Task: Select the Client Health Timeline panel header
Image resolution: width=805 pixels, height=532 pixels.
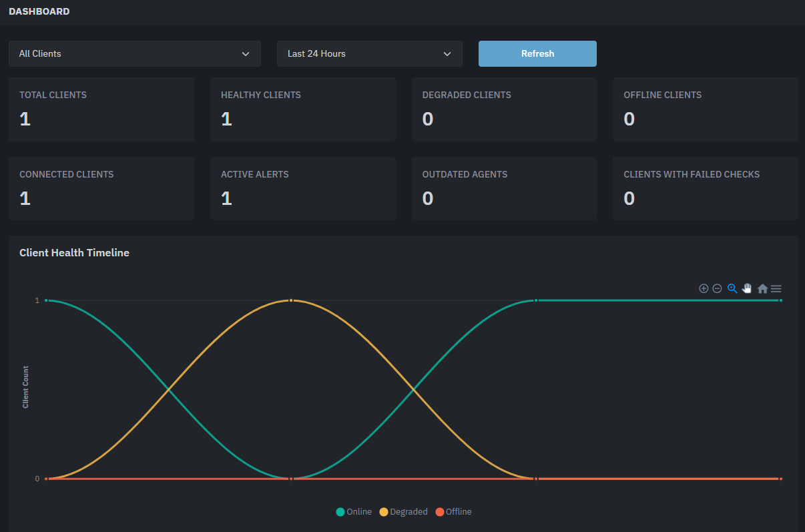Action: point(74,252)
